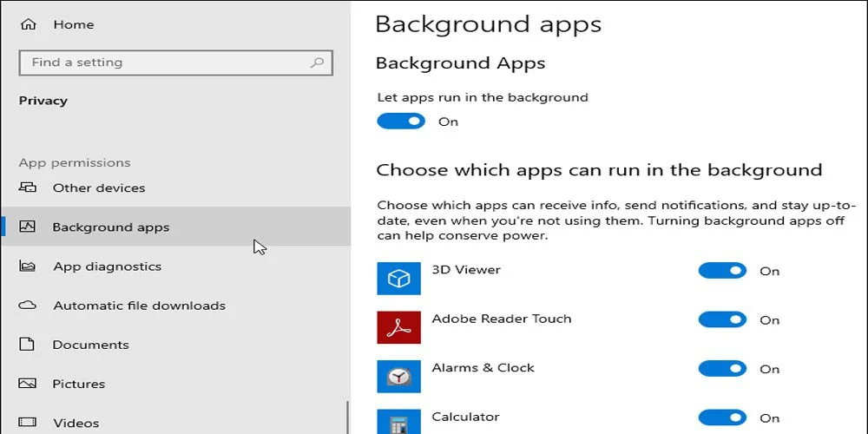Toggle Adobe Reader Touch background switch
This screenshot has height=434, width=868.
pos(722,320)
